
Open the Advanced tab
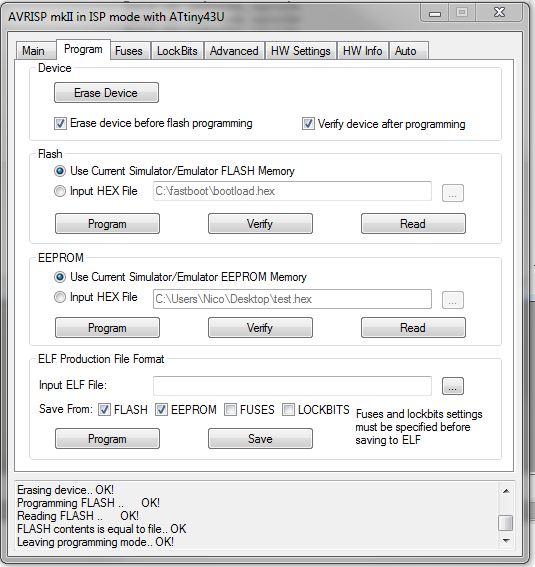(234, 51)
